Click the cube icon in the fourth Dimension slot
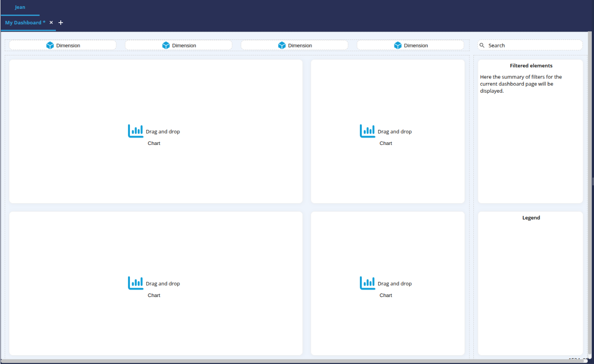The width and height of the screenshot is (594, 364). coord(398,45)
